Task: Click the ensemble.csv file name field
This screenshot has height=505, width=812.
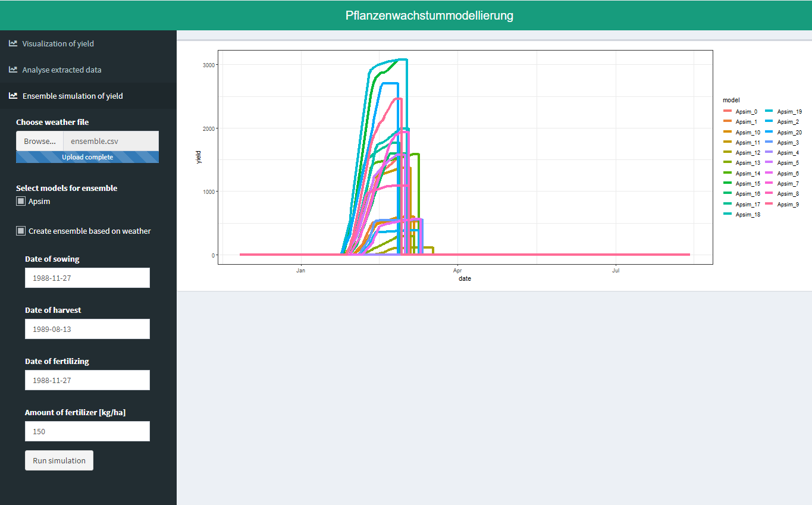Action: pos(111,142)
